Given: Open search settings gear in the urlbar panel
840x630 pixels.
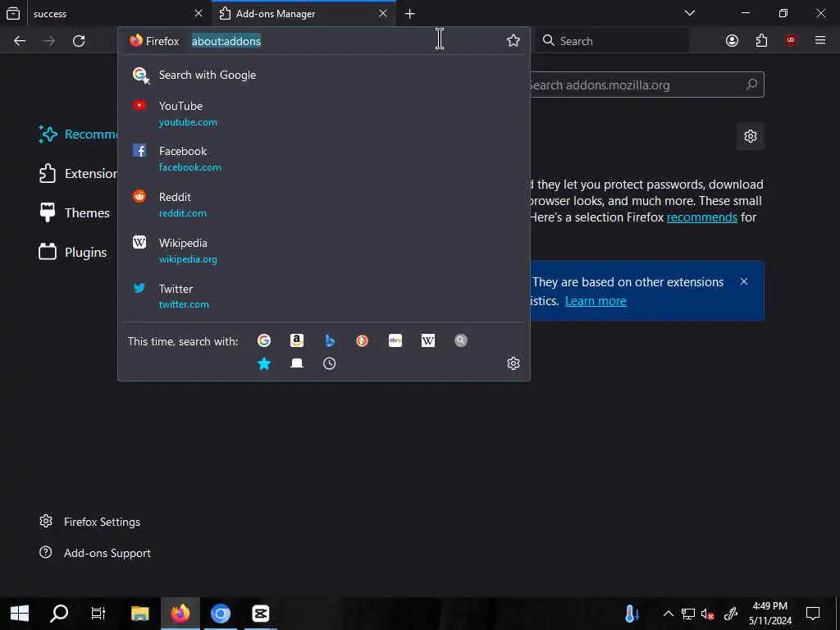Looking at the screenshot, I should tap(514, 363).
